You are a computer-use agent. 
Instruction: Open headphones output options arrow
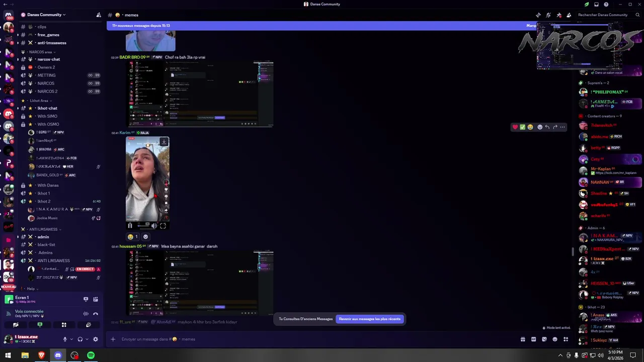86,339
